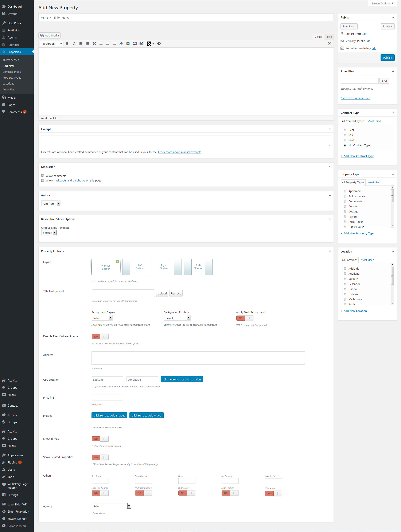Screen dimensions: 401x532
Task: Click the insert link icon
Action: pyautogui.click(x=121, y=44)
